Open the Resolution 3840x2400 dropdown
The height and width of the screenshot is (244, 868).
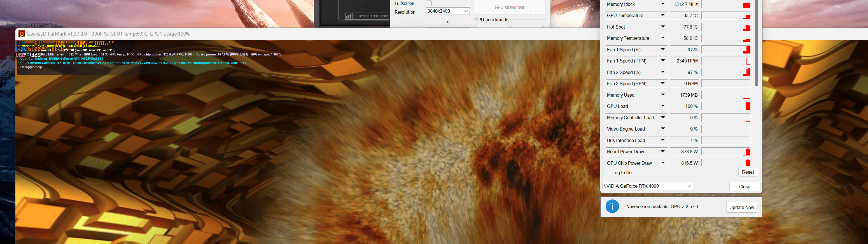[447, 11]
